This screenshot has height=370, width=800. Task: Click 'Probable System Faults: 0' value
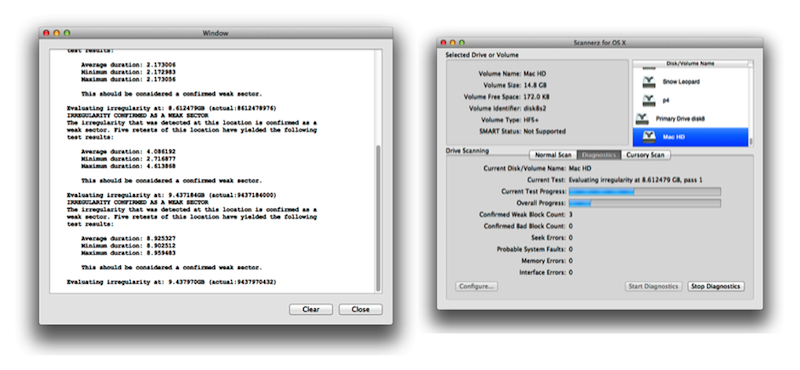tap(570, 250)
